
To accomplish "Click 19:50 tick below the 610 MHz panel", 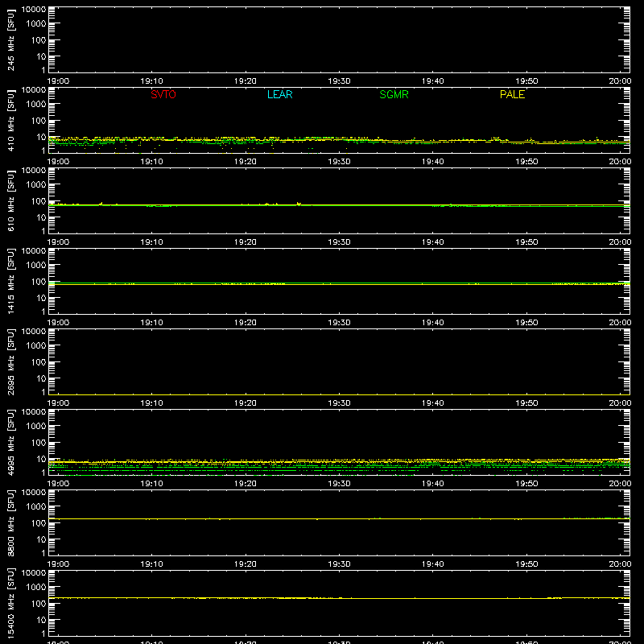I will [526, 242].
